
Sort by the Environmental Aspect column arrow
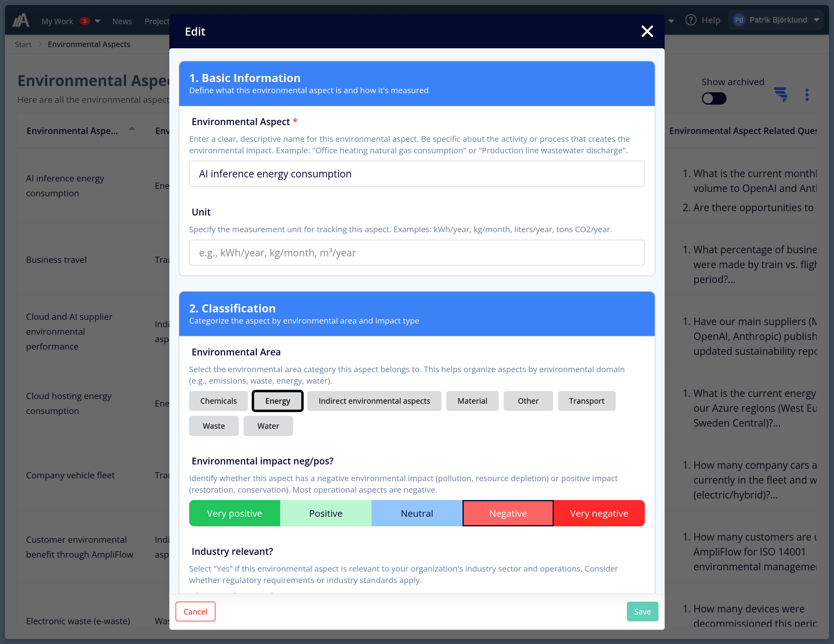click(132, 129)
